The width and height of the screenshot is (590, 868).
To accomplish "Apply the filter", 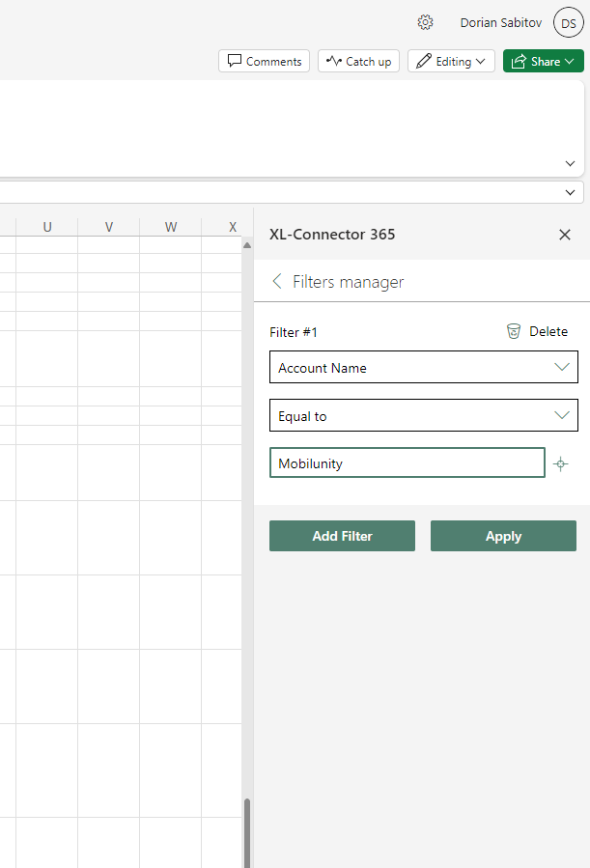I will coord(504,536).
